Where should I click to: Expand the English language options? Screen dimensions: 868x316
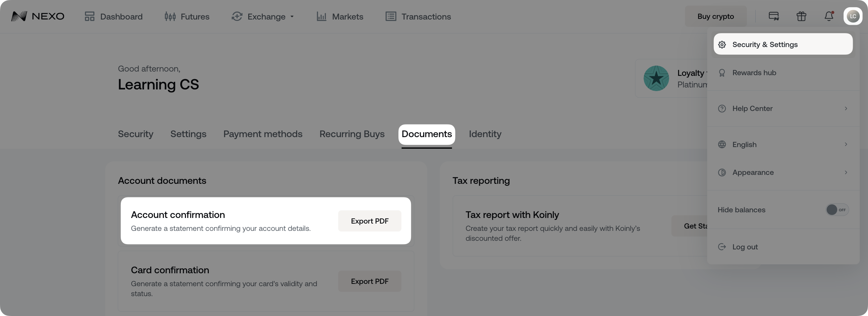[x=846, y=144]
